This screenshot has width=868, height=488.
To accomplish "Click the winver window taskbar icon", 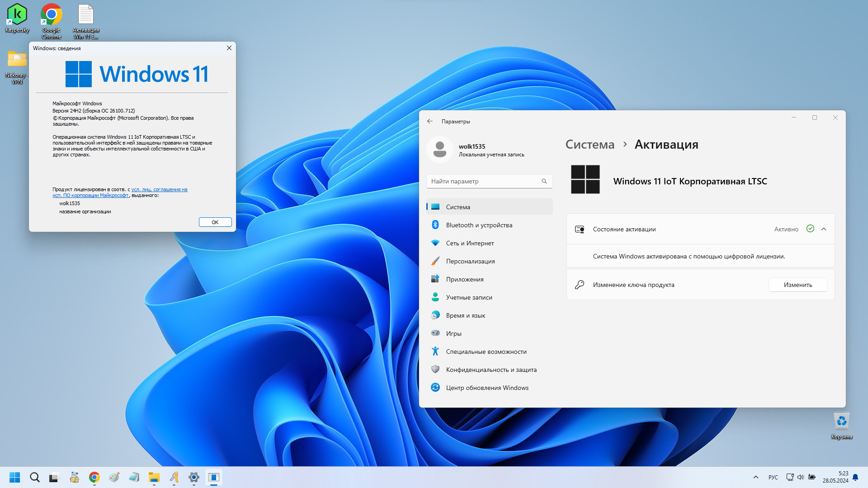I will tap(214, 477).
